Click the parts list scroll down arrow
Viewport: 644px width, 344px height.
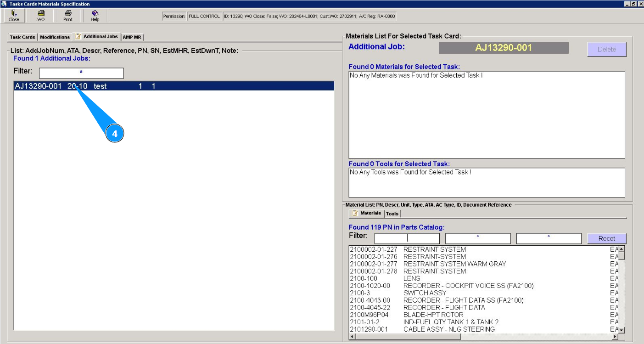[622, 330]
